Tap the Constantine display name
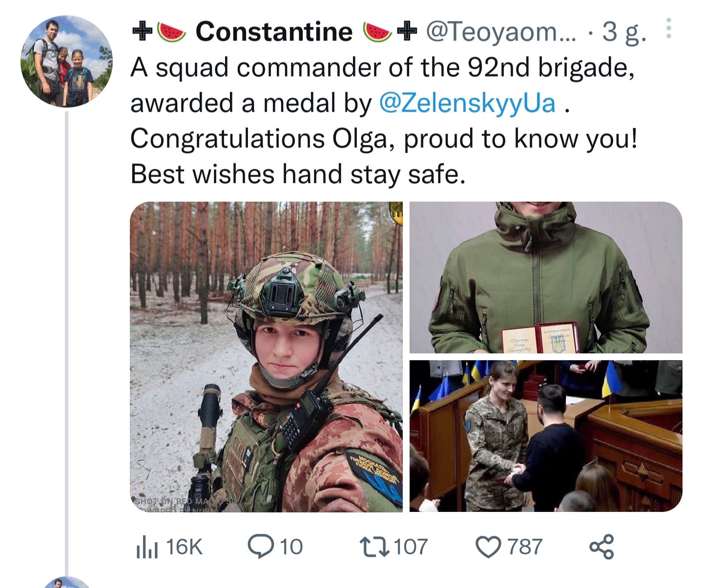The width and height of the screenshot is (703, 588). coord(274,32)
